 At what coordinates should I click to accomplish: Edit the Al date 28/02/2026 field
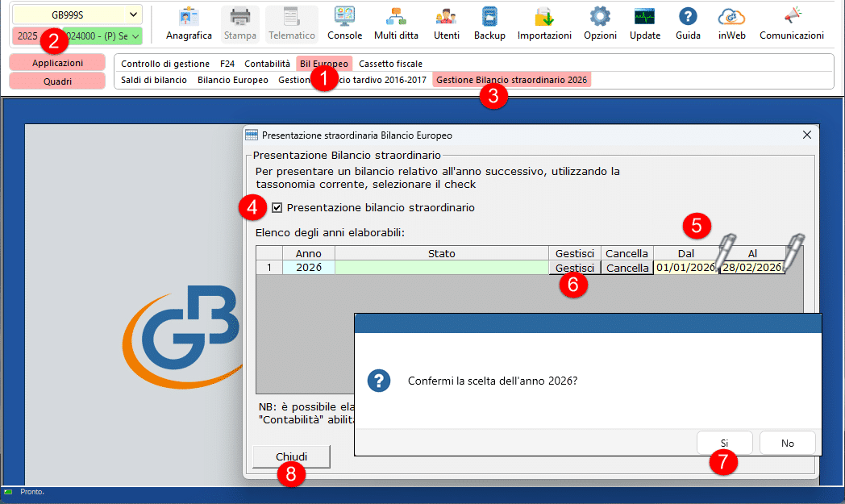pyautogui.click(x=751, y=268)
